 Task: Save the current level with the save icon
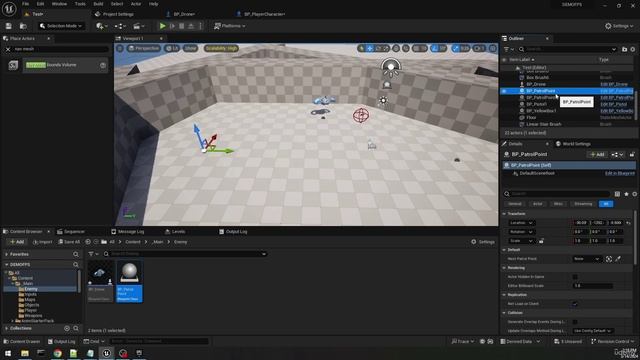9,26
